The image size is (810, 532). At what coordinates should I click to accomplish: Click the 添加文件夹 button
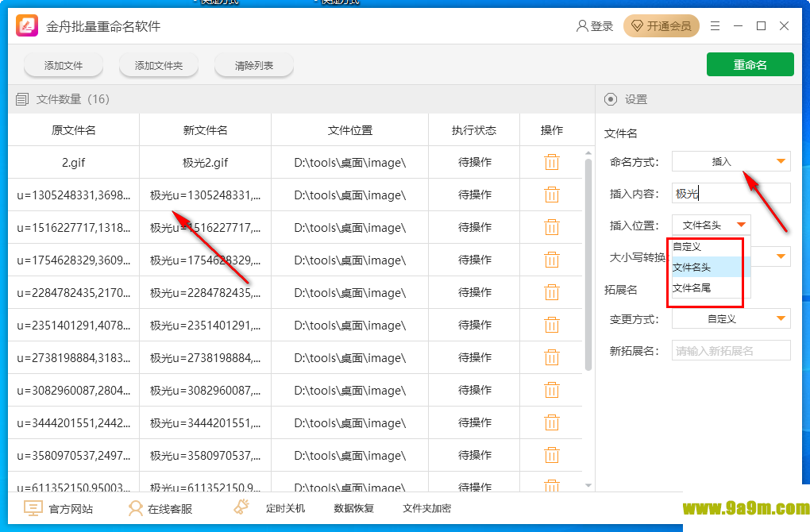point(159,66)
